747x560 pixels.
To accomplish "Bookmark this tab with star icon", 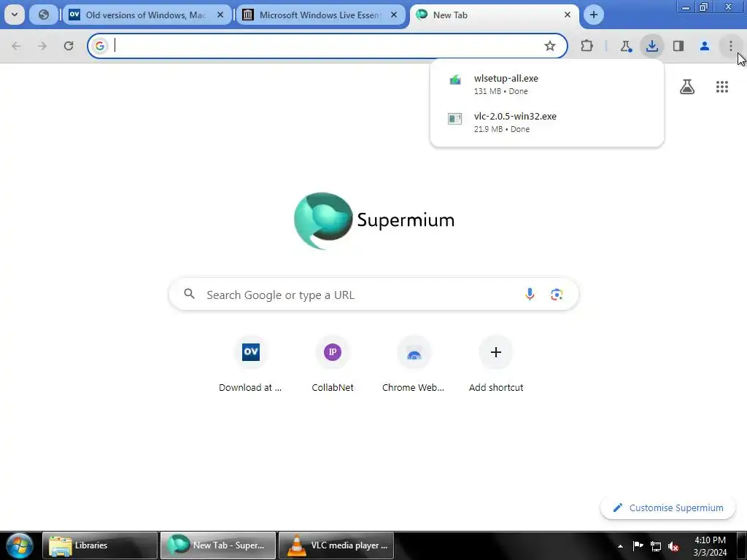I will pyautogui.click(x=550, y=46).
